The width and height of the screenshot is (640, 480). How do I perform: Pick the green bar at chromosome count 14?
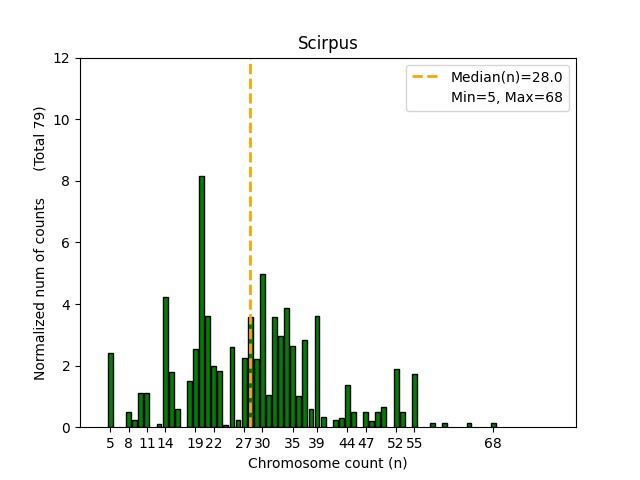click(166, 362)
